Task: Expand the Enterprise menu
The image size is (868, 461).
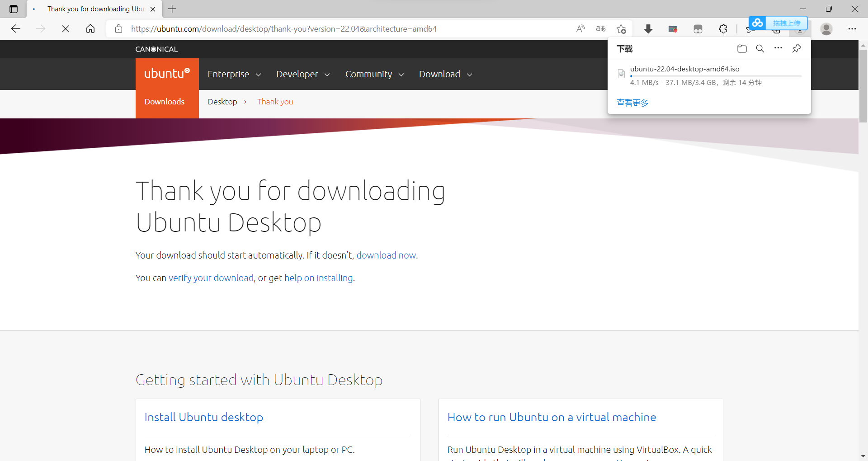Action: tap(234, 74)
